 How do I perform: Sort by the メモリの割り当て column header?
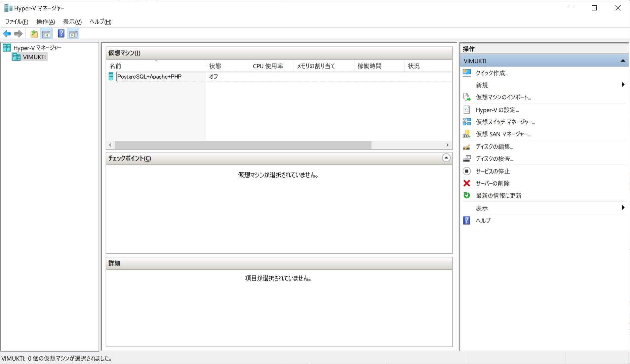tap(324, 66)
